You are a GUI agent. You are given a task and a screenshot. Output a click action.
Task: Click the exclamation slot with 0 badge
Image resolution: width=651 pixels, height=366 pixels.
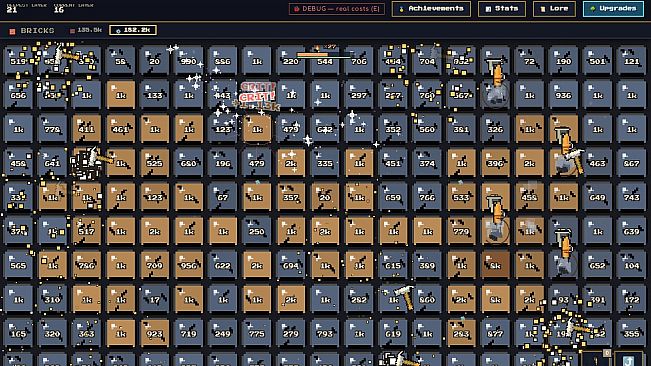point(596,359)
